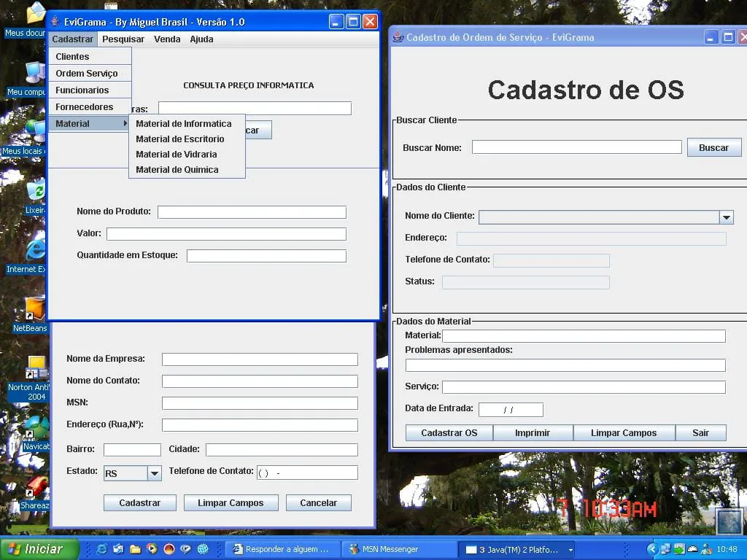Click the Data de Entrada date field
The height and width of the screenshot is (560, 747).
(x=511, y=410)
